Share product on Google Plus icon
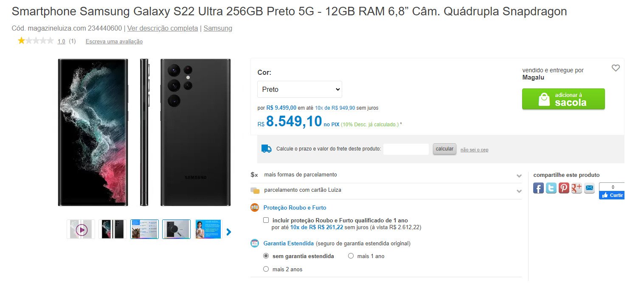 click(x=577, y=188)
